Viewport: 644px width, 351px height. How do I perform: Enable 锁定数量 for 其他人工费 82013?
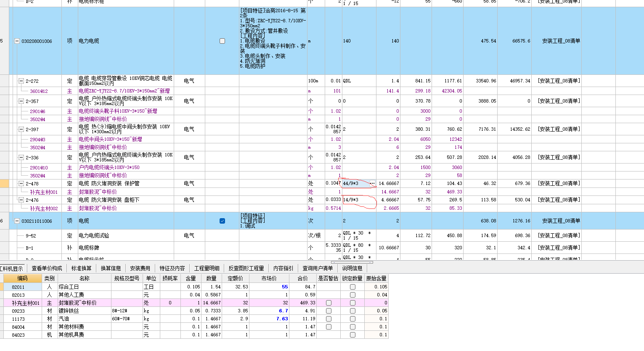click(352, 295)
